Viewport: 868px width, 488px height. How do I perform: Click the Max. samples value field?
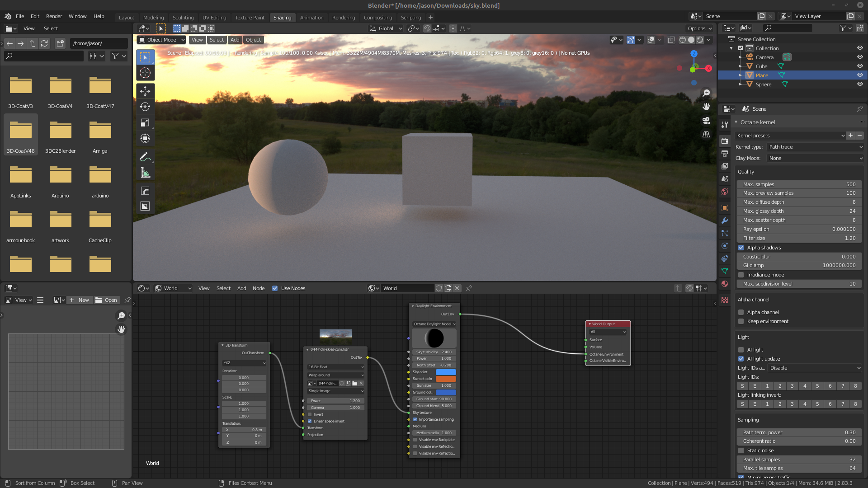coord(799,184)
